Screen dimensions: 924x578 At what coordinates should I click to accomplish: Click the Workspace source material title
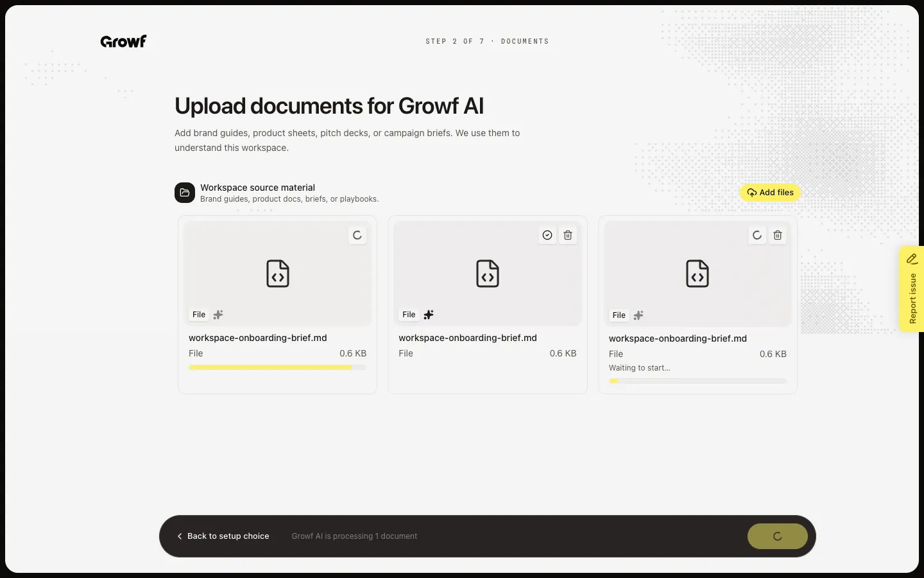[x=257, y=188]
